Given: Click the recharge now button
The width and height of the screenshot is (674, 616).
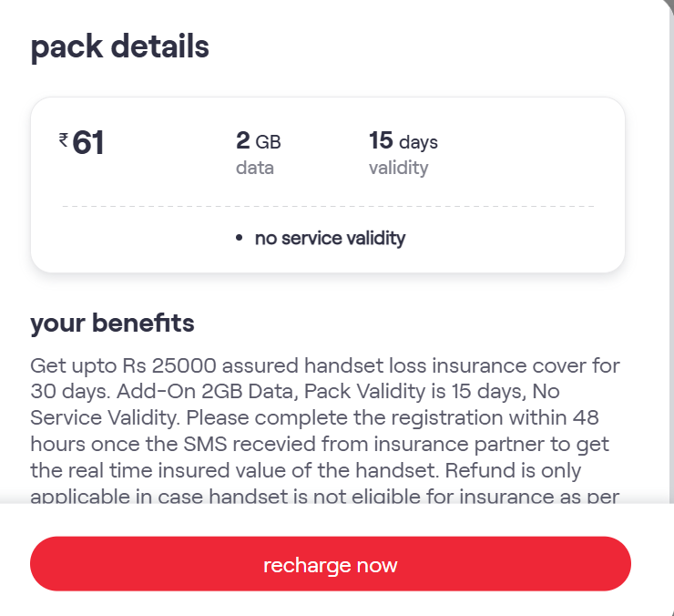Looking at the screenshot, I should coord(330,564).
